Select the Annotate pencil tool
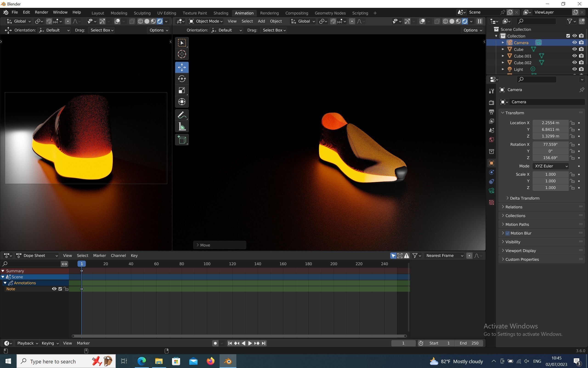The height and width of the screenshot is (368, 588). [182, 115]
